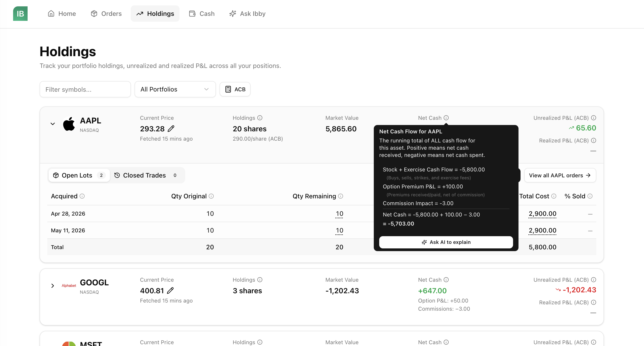Open Ask Ibby assistant
This screenshot has width=644, height=346.
[x=247, y=14]
